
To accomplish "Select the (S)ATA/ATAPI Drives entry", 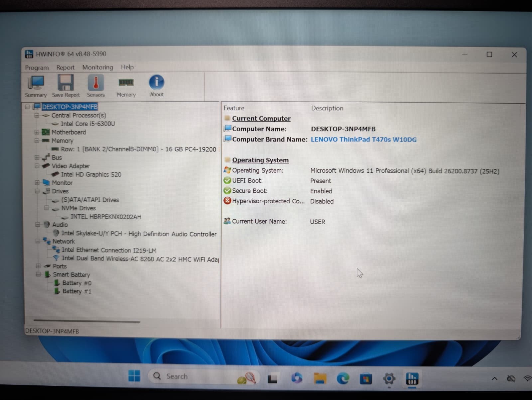I will coord(90,200).
